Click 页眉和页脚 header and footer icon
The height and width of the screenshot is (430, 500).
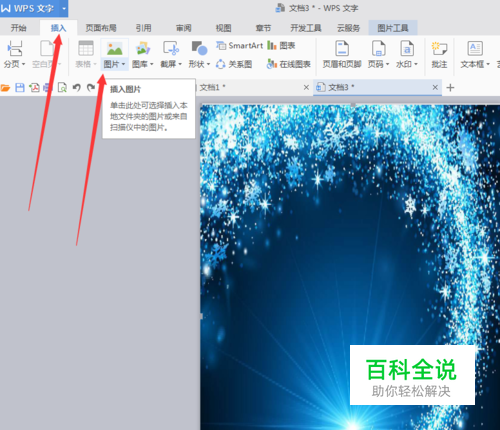click(x=342, y=48)
